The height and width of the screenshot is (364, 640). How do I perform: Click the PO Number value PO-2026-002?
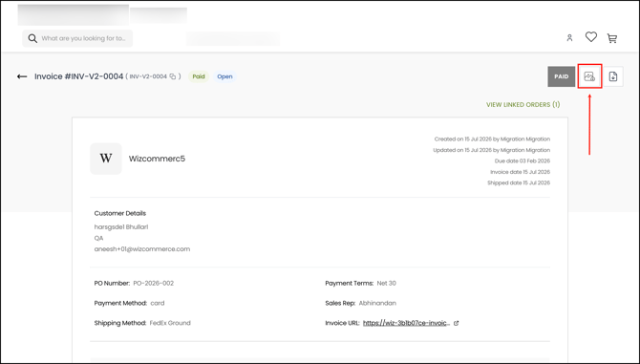pos(154,283)
